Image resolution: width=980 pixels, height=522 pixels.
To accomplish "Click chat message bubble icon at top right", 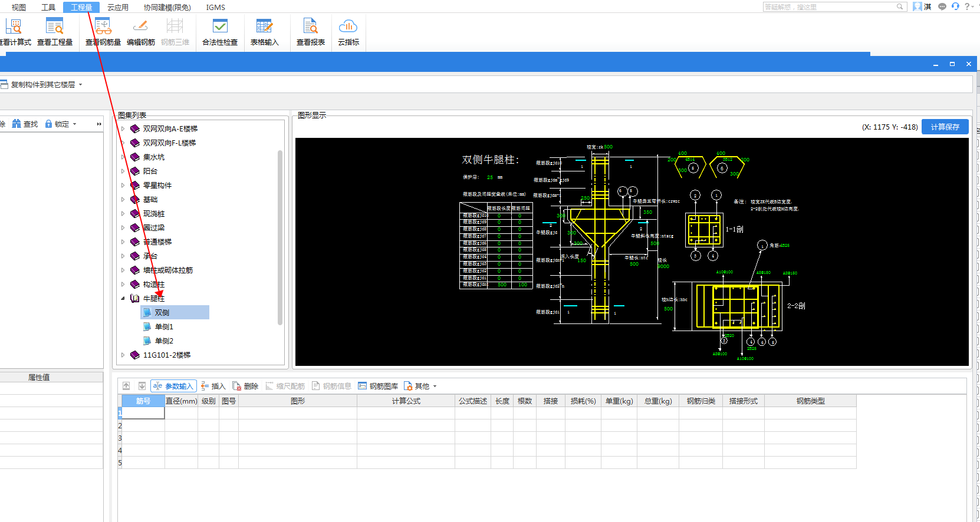I will (x=942, y=6).
